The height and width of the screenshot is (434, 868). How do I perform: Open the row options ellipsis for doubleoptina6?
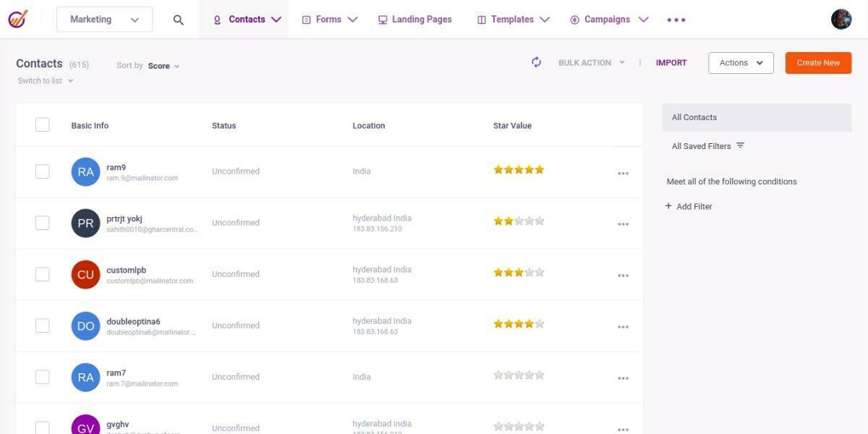tap(623, 326)
